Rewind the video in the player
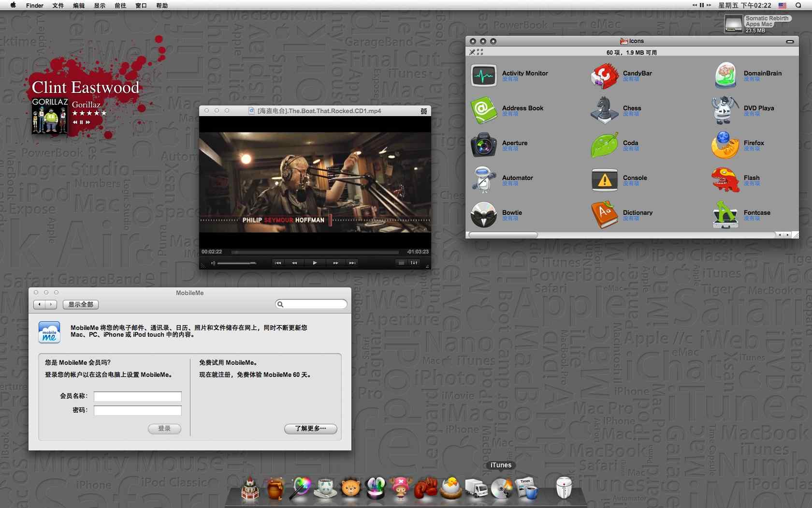This screenshot has width=812, height=508. (294, 263)
